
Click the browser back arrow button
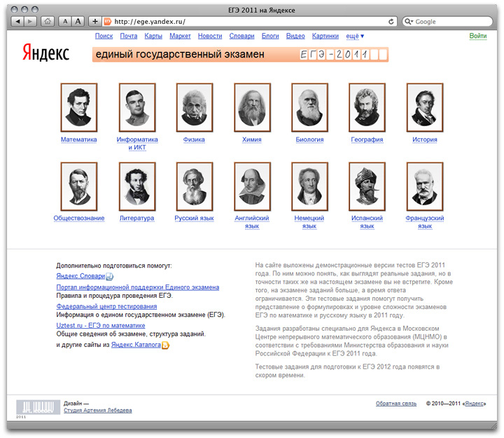coord(17,21)
